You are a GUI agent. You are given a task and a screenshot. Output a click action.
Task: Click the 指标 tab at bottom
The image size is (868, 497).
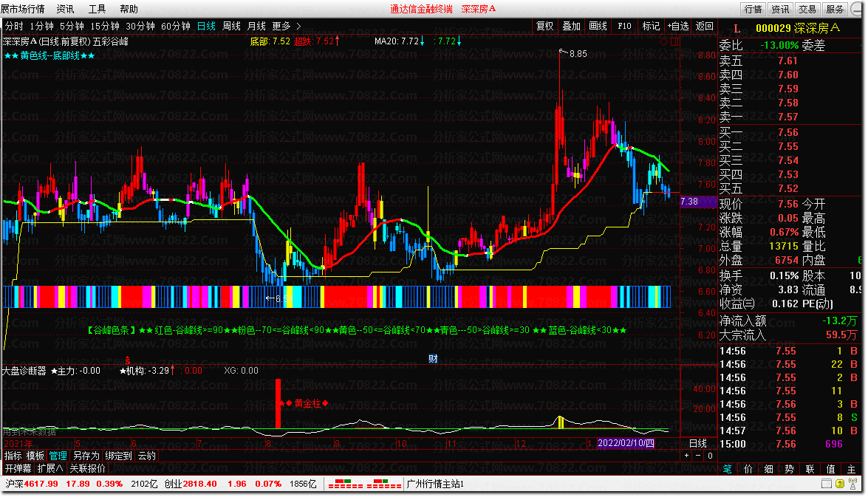13,456
